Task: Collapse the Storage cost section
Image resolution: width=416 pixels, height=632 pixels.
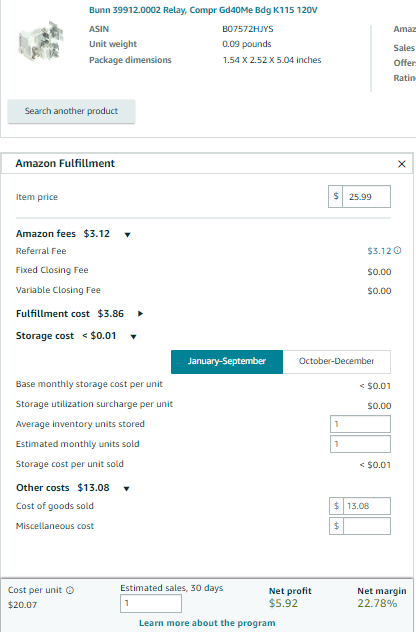Action: 133,337
